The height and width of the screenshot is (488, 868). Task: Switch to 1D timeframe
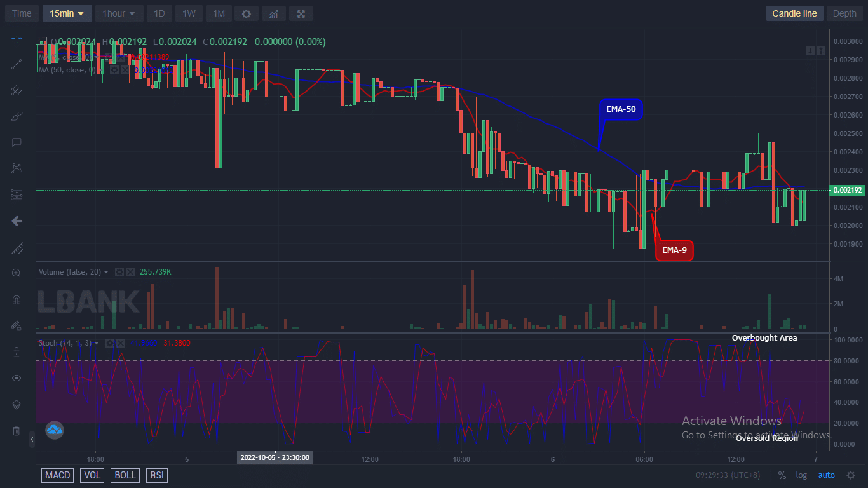[159, 13]
